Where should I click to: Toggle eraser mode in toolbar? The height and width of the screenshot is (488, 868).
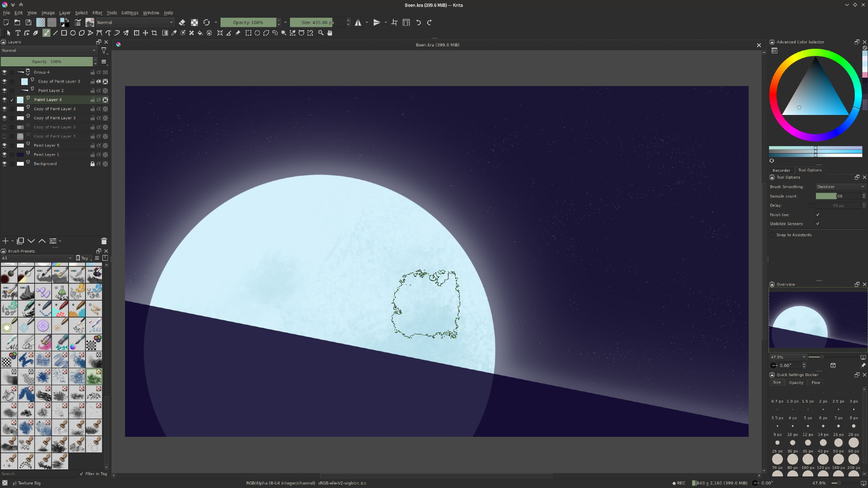182,23
